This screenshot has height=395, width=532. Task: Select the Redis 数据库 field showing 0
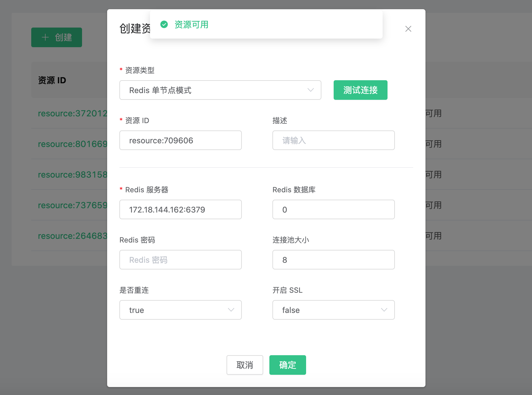(333, 209)
